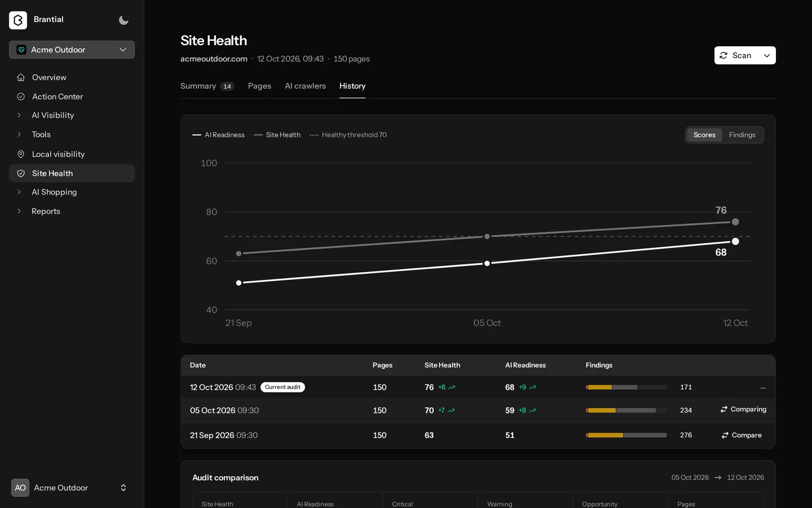Click the Current audit badge
Image resolution: width=812 pixels, height=508 pixels.
(283, 387)
